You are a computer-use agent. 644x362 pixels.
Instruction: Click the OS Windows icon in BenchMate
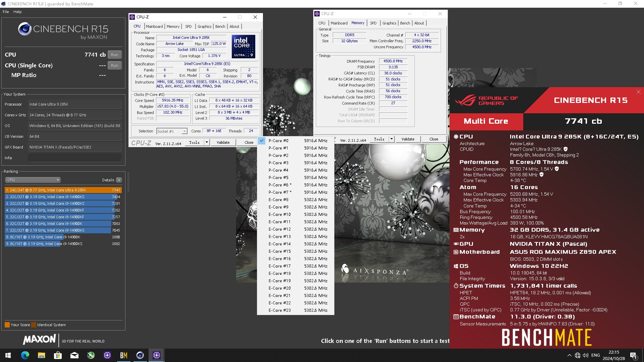[456, 266]
